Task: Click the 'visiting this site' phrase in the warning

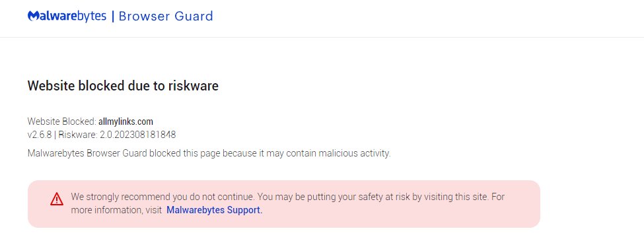Action: pyautogui.click(x=456, y=197)
